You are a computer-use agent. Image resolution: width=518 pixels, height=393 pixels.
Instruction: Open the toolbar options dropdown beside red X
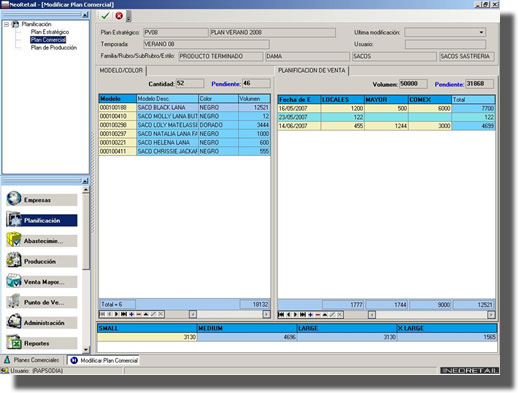[129, 16]
